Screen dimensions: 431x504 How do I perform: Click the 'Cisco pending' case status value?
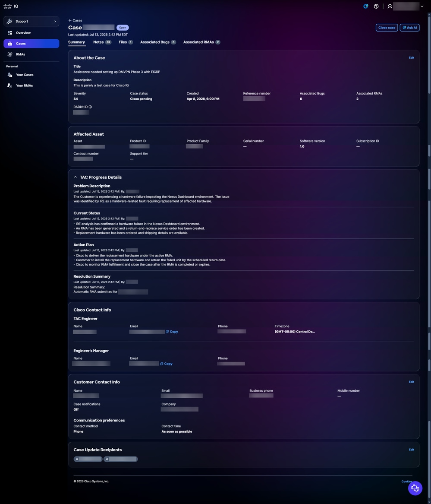(141, 98)
